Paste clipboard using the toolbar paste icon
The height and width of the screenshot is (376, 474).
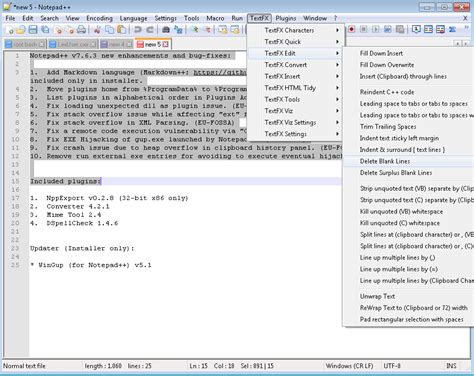(x=122, y=30)
